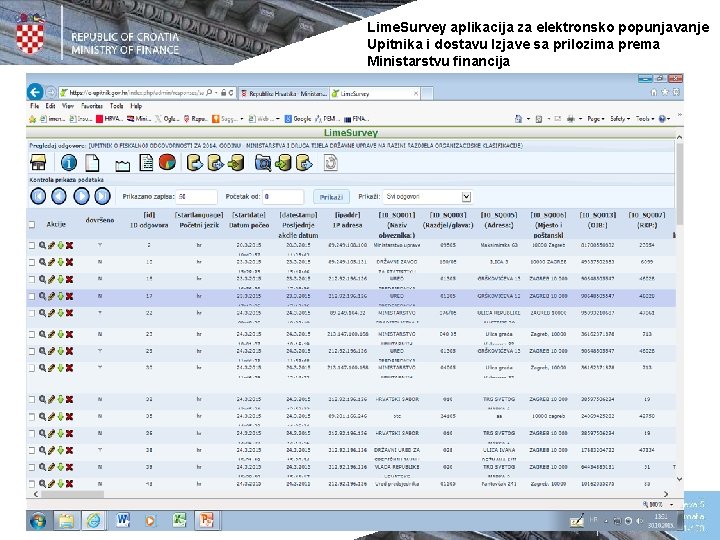The image size is (720, 540).
Task: Tick checkbox for Vlada Republike row
Action: (32, 467)
